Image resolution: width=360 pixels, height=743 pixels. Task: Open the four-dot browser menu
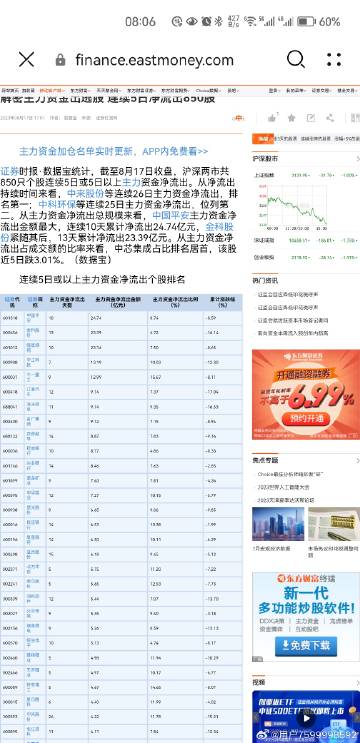tap(334, 60)
